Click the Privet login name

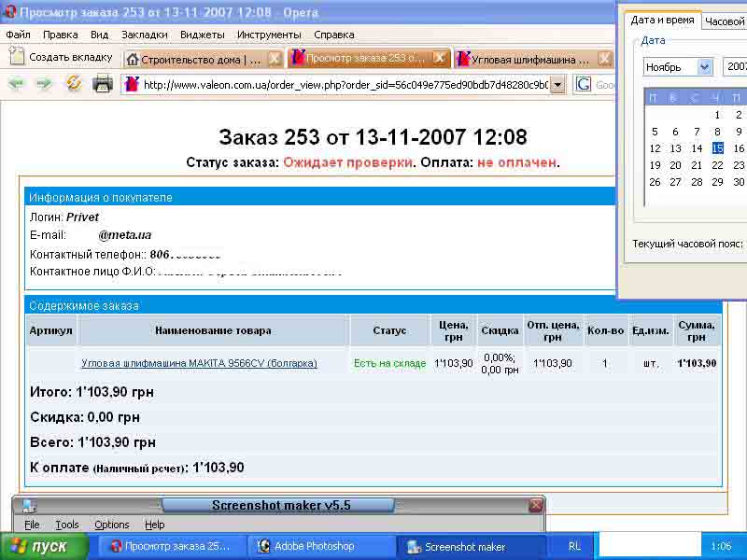point(82,217)
